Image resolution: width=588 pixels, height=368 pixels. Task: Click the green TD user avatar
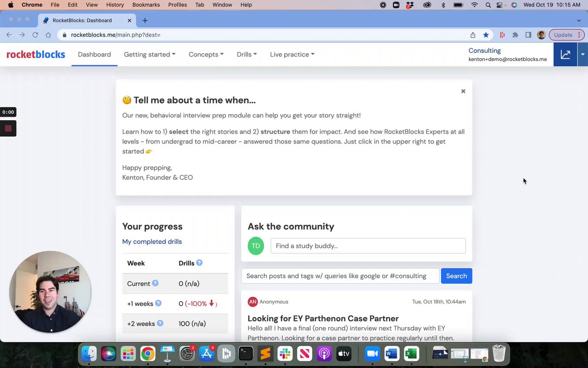(256, 246)
